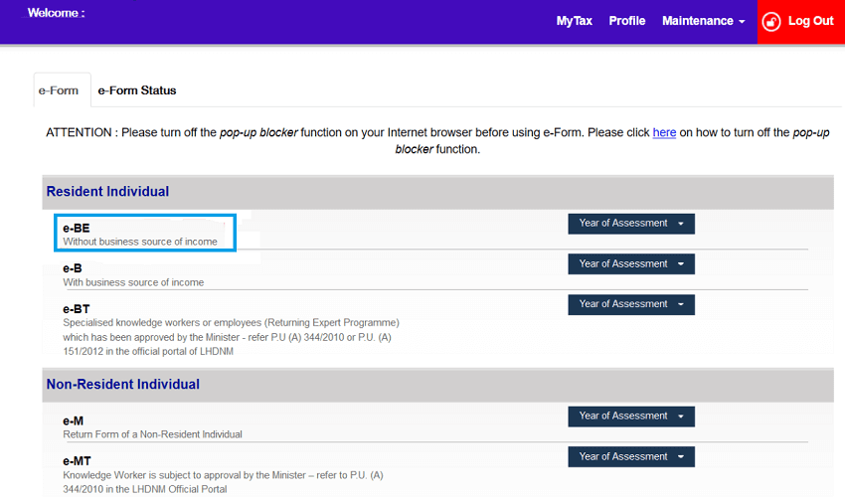Switch to the e-Form Status tab

136,90
